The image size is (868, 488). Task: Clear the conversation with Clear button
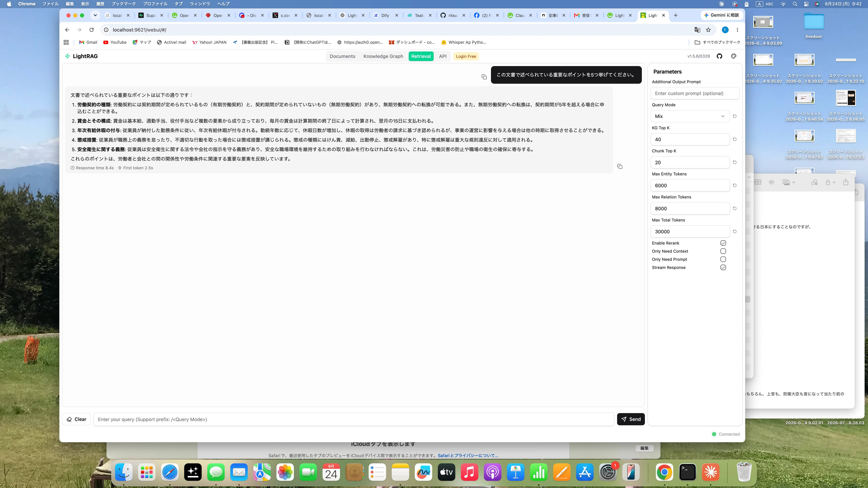point(76,419)
